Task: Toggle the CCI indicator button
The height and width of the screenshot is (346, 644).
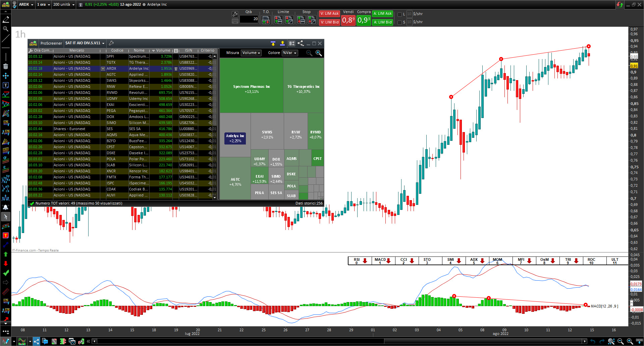Action: pos(407,261)
